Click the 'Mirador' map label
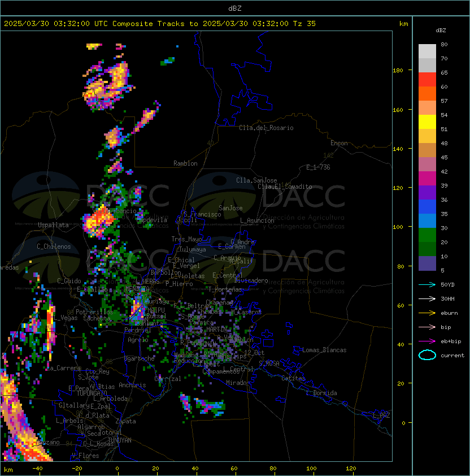The height and width of the screenshot is (476, 470). click(x=238, y=383)
